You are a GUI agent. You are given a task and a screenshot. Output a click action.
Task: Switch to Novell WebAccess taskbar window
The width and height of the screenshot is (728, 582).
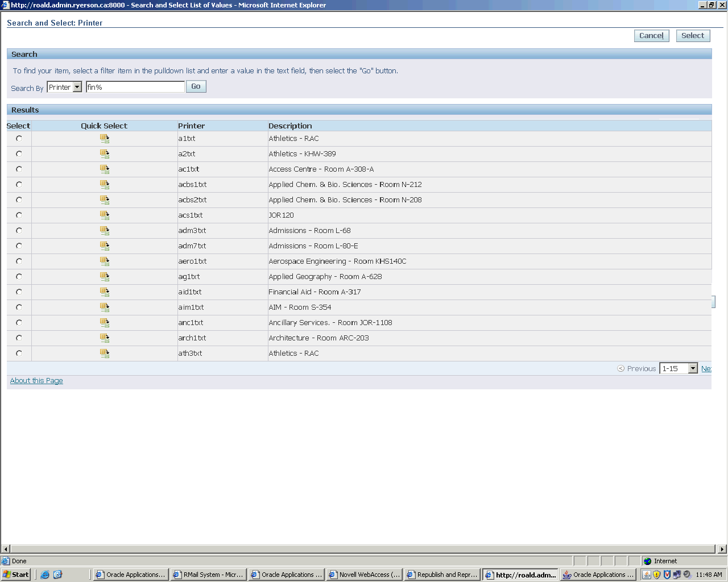click(x=365, y=575)
